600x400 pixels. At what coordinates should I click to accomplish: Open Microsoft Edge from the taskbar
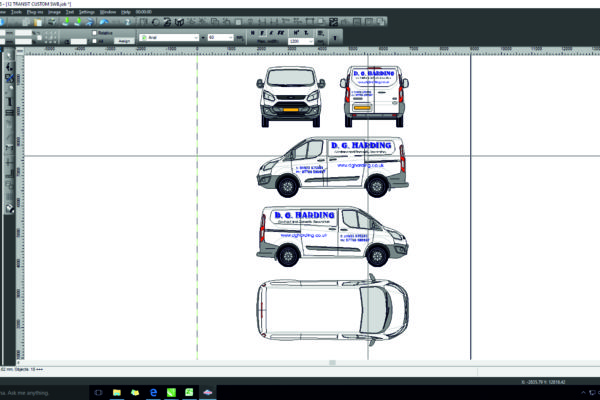(153, 393)
